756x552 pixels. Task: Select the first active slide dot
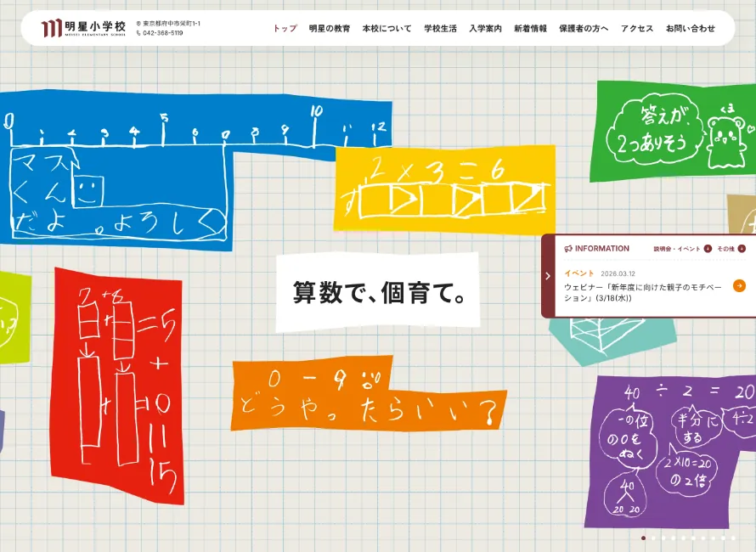coord(643,538)
